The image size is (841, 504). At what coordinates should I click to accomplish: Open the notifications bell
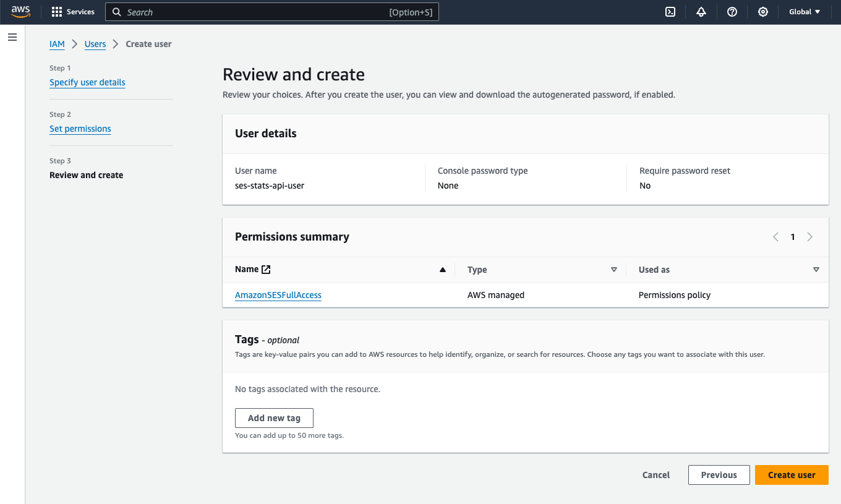tap(701, 12)
